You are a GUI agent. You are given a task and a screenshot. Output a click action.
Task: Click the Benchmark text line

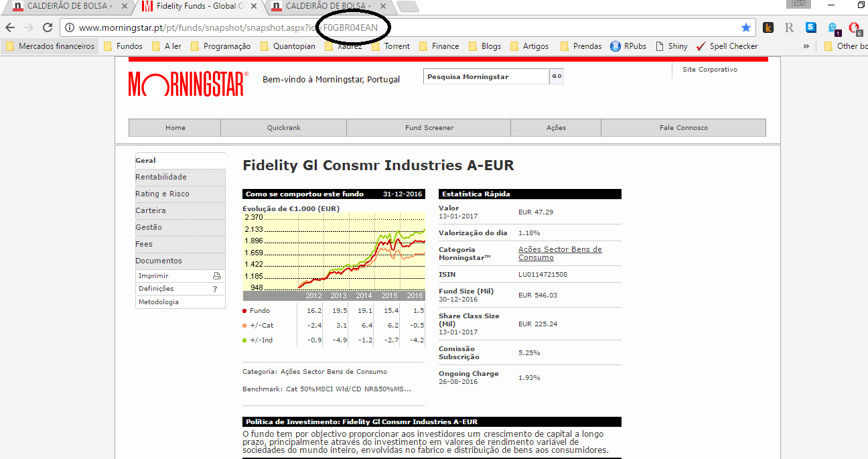(x=327, y=389)
